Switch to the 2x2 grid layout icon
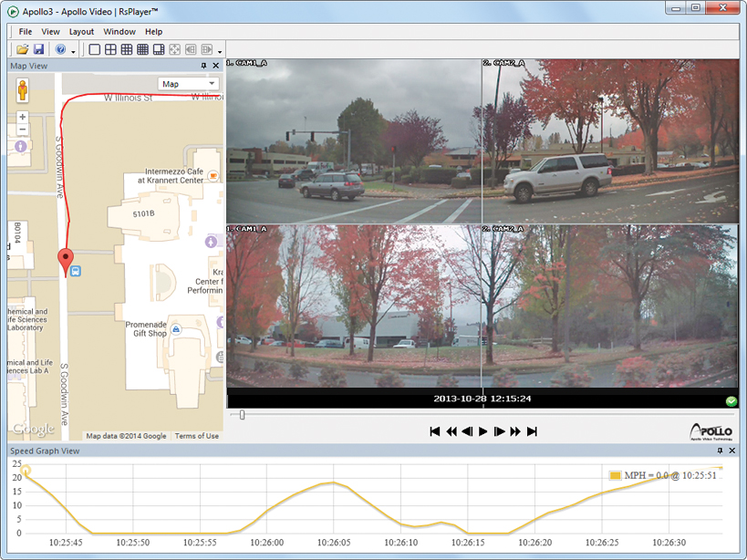 pos(111,49)
